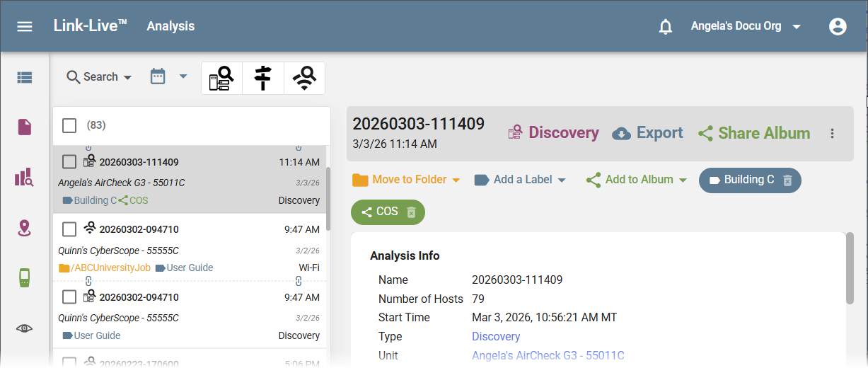Click the COS album chip
Viewport: 868px width, 368px height.
388,212
